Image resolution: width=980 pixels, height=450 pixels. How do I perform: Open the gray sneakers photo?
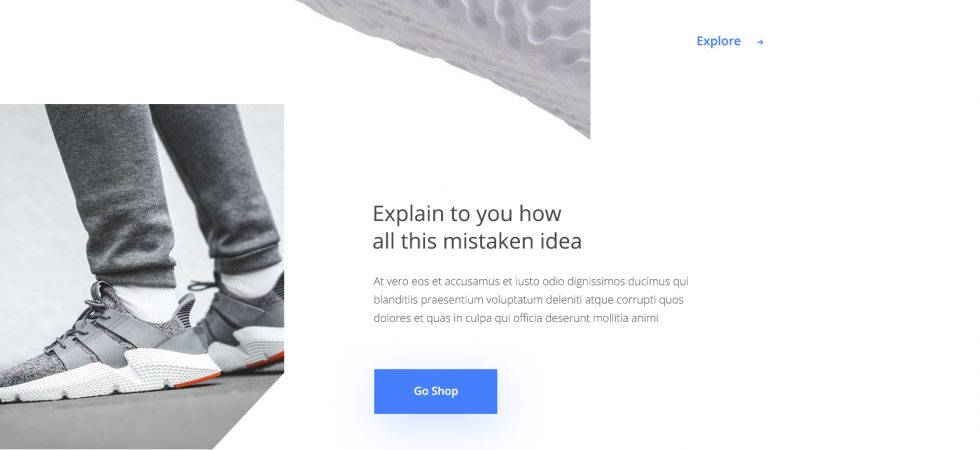pos(142,276)
